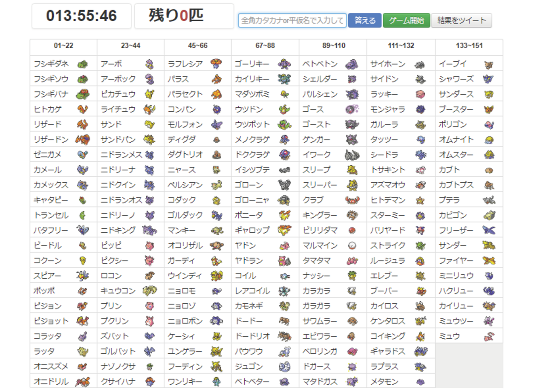The height and width of the screenshot is (392, 554).
Task: Click the ジュゴン sprite icon
Action: (x=284, y=366)
